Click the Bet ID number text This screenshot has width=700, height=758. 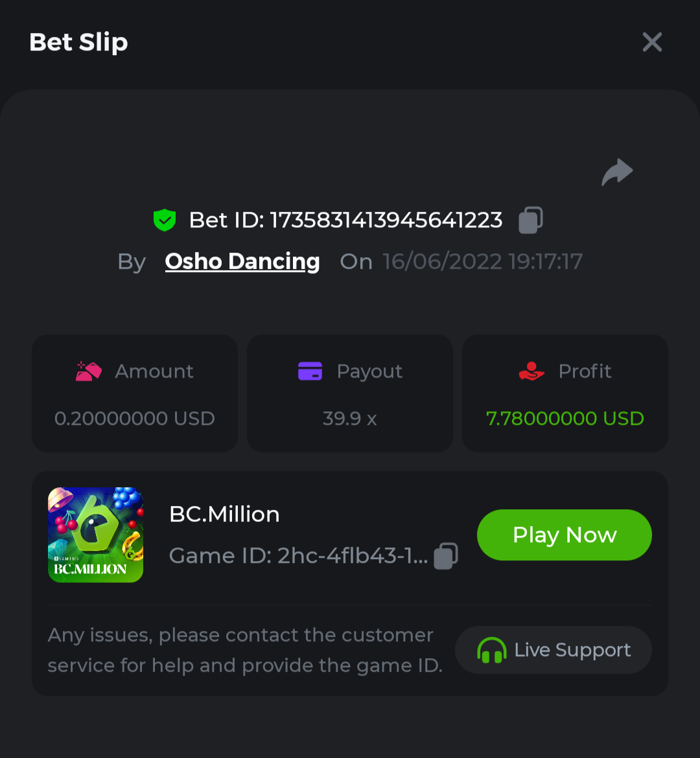[386, 220]
